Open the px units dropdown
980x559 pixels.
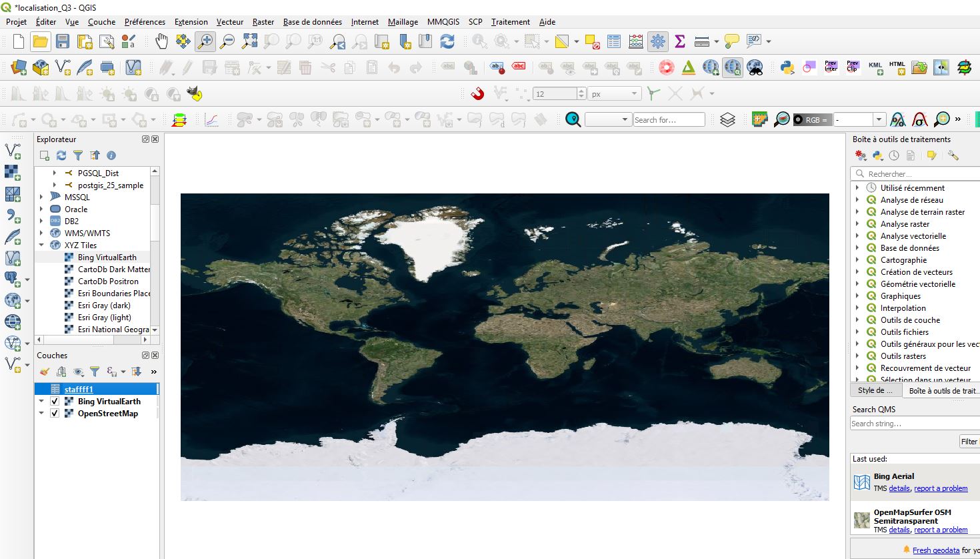pyautogui.click(x=633, y=93)
